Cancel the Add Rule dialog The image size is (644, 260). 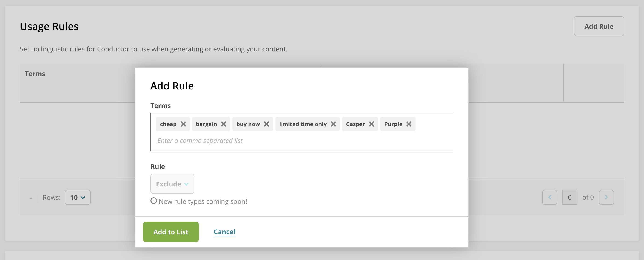(x=224, y=232)
